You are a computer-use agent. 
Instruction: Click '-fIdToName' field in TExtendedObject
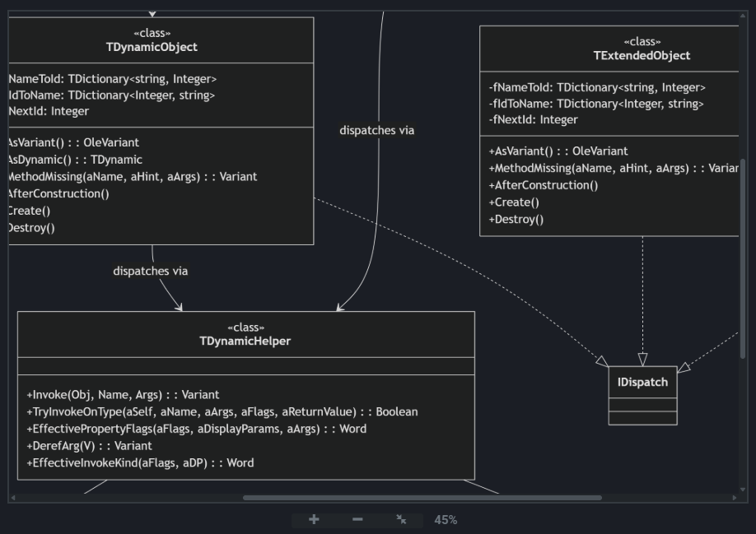click(596, 104)
